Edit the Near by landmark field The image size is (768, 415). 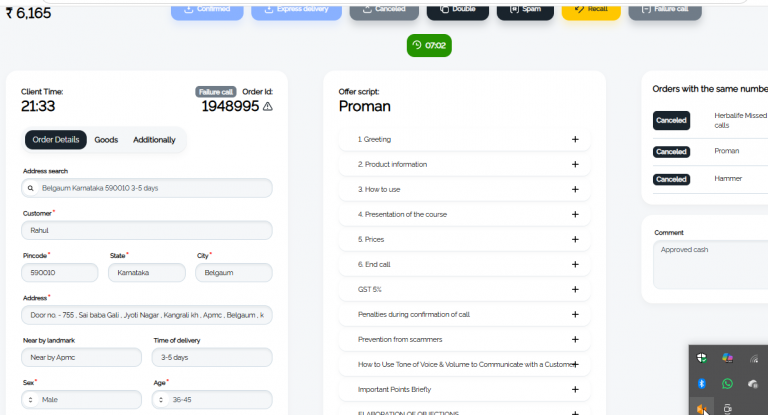pyautogui.click(x=81, y=357)
